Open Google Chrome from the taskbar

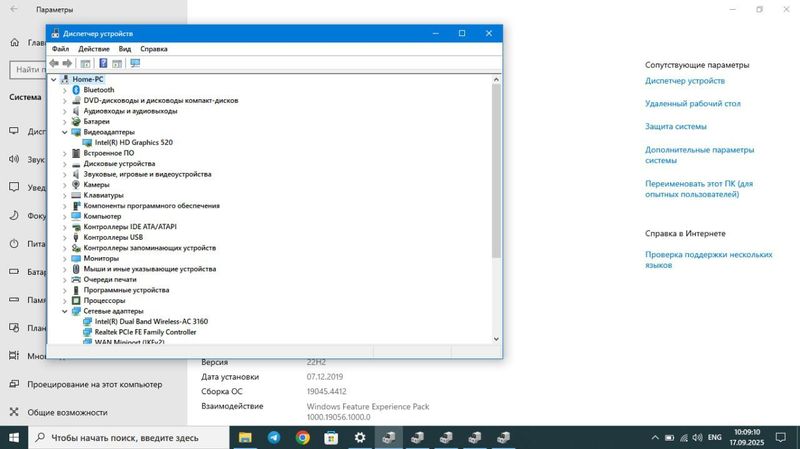pos(303,438)
